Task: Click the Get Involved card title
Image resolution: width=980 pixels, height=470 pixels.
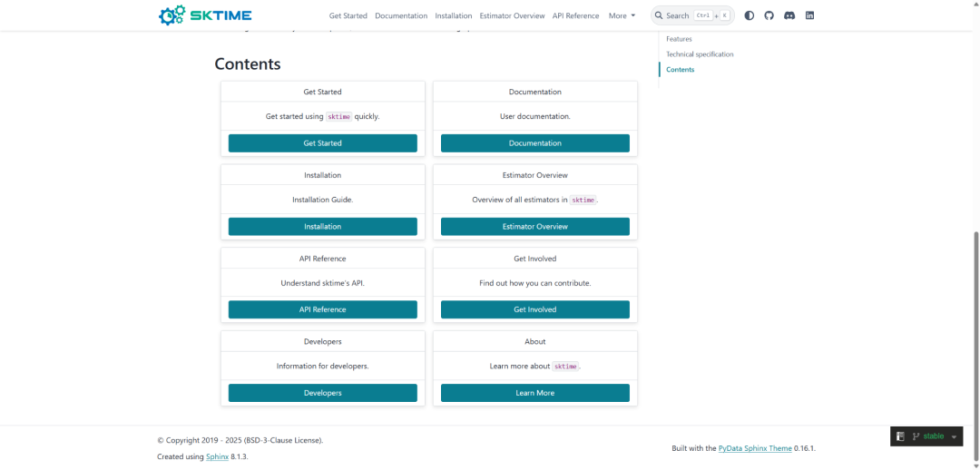Action: [535, 258]
